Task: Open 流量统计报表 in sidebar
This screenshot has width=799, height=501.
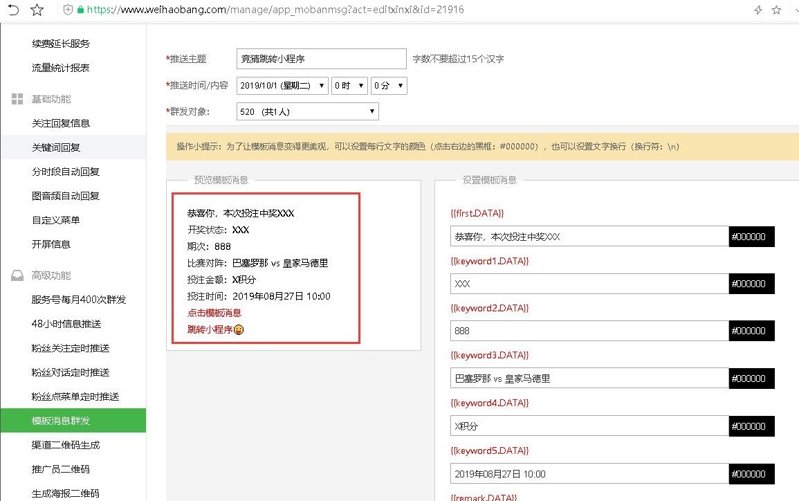Action: [x=61, y=68]
